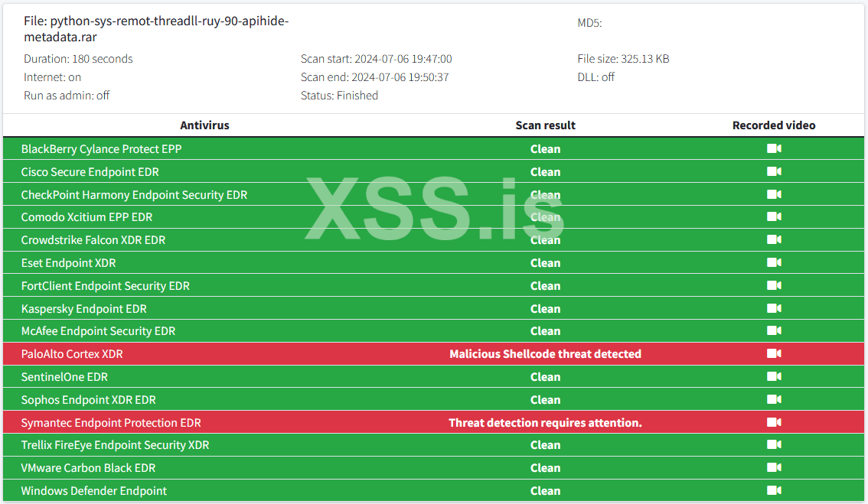Image resolution: width=868 pixels, height=504 pixels.
Task: Click the Internet: on setting text
Action: pos(52,77)
